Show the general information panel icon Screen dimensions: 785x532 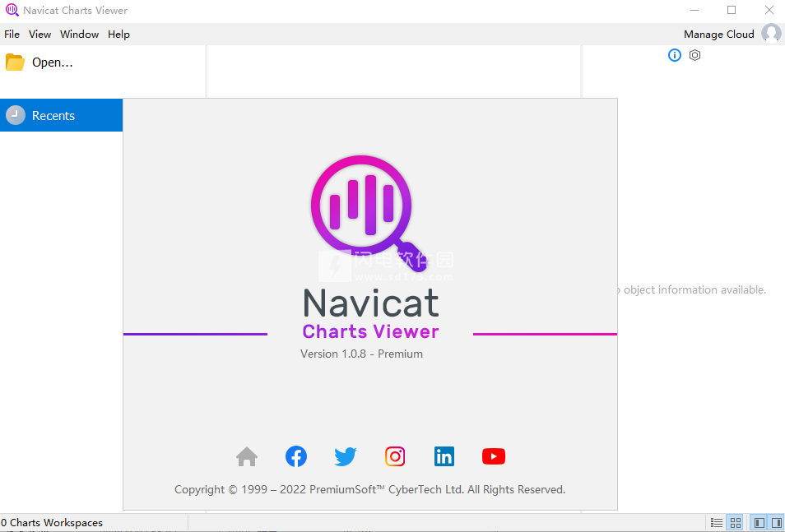(675, 55)
